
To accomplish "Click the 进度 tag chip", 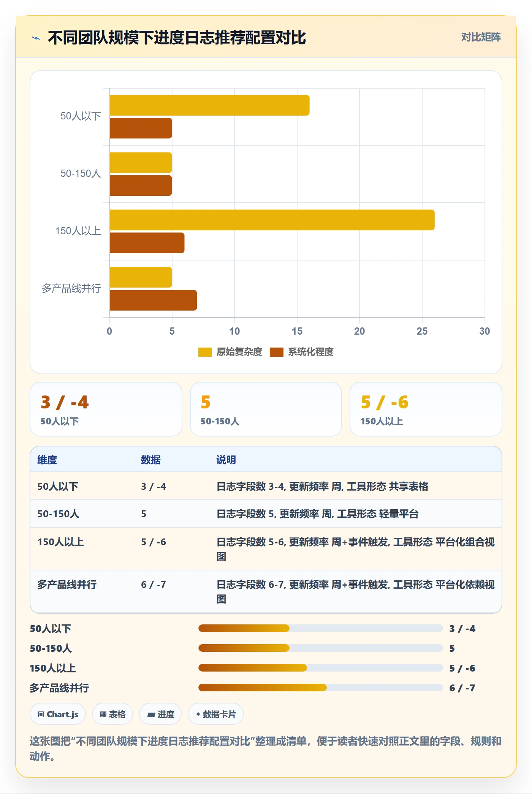I will pyautogui.click(x=160, y=714).
